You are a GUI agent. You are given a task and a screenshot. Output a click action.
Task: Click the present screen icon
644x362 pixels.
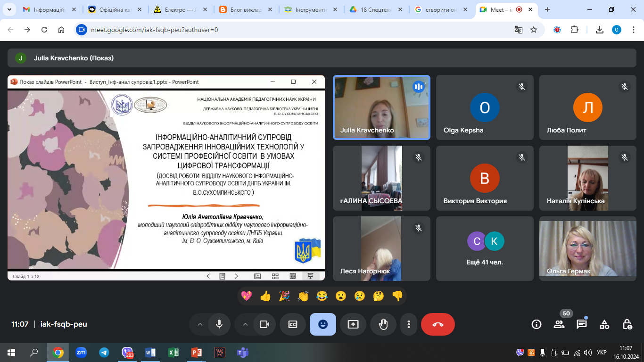pyautogui.click(x=353, y=324)
